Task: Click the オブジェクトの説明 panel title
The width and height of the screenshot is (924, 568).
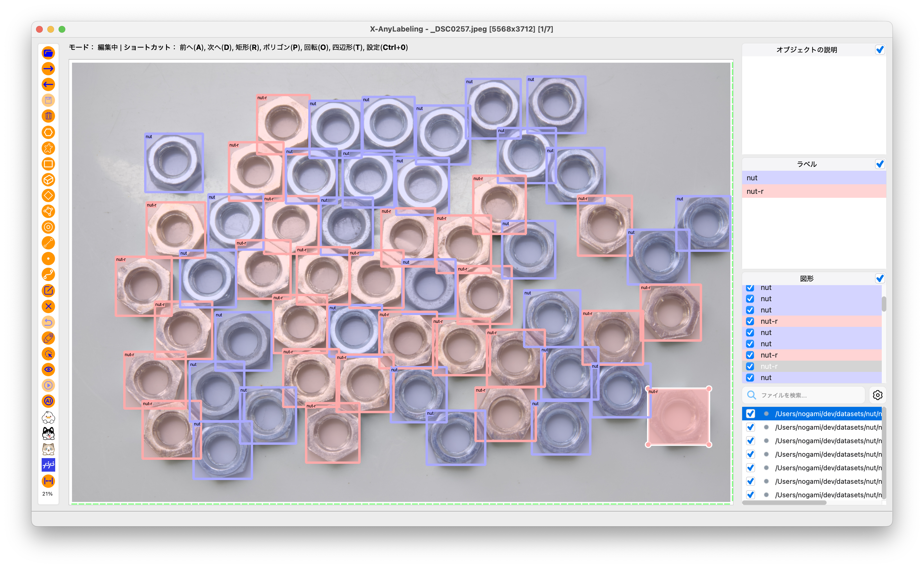Action: click(807, 50)
